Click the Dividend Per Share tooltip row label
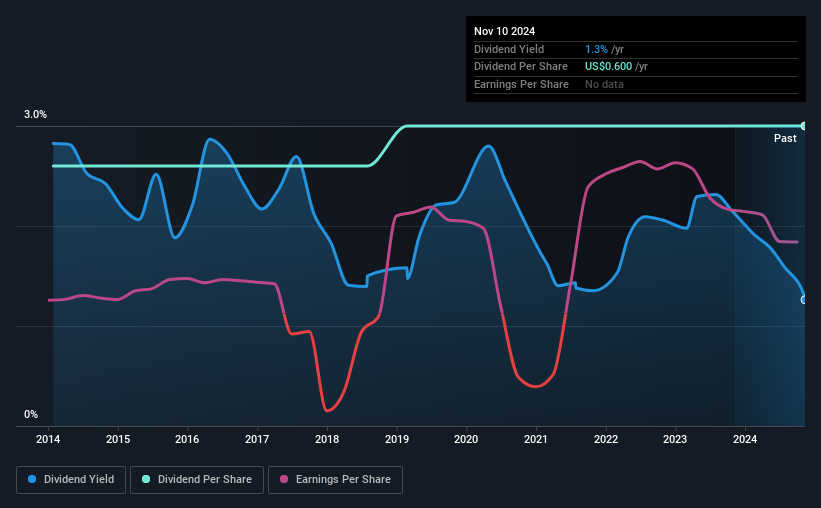The image size is (821, 508). (520, 67)
